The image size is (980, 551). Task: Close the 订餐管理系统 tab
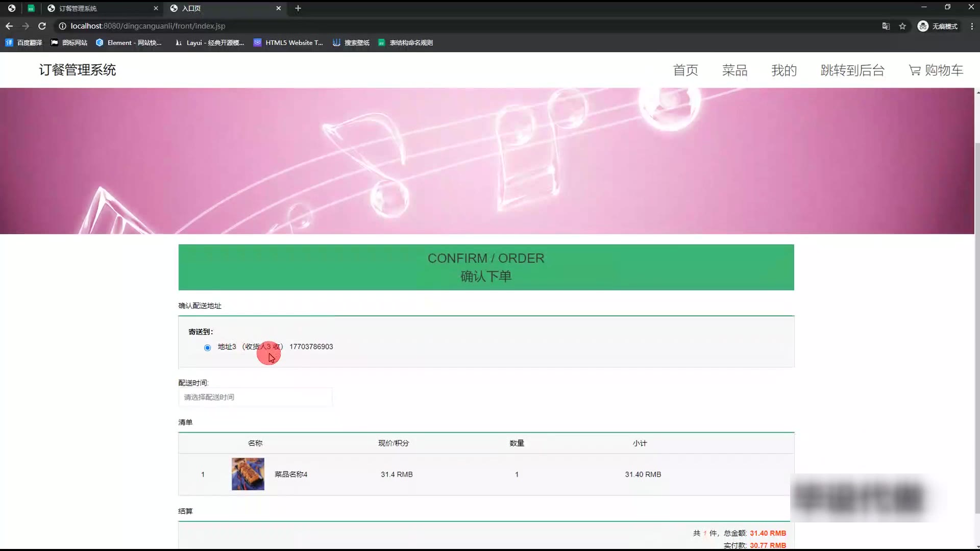coord(156,8)
